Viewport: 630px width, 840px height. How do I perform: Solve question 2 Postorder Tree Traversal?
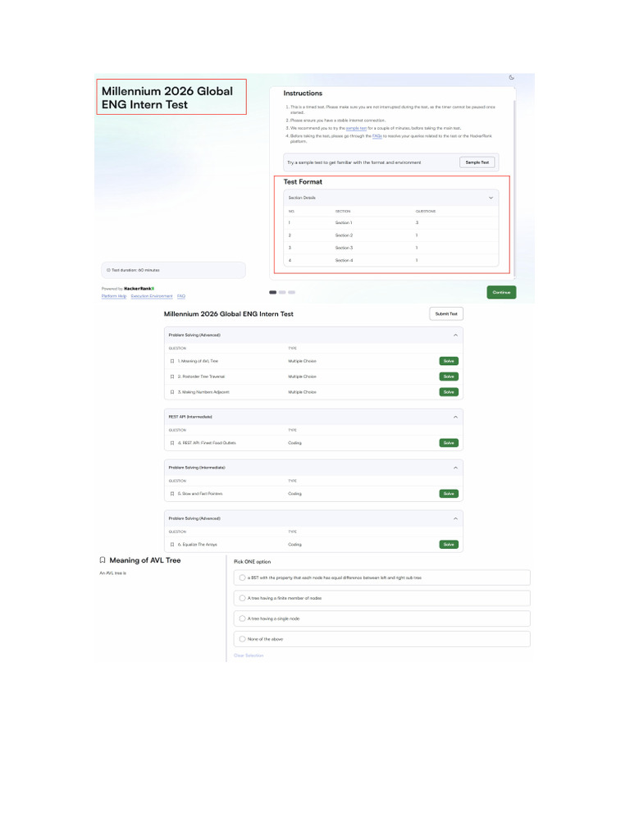coord(449,377)
